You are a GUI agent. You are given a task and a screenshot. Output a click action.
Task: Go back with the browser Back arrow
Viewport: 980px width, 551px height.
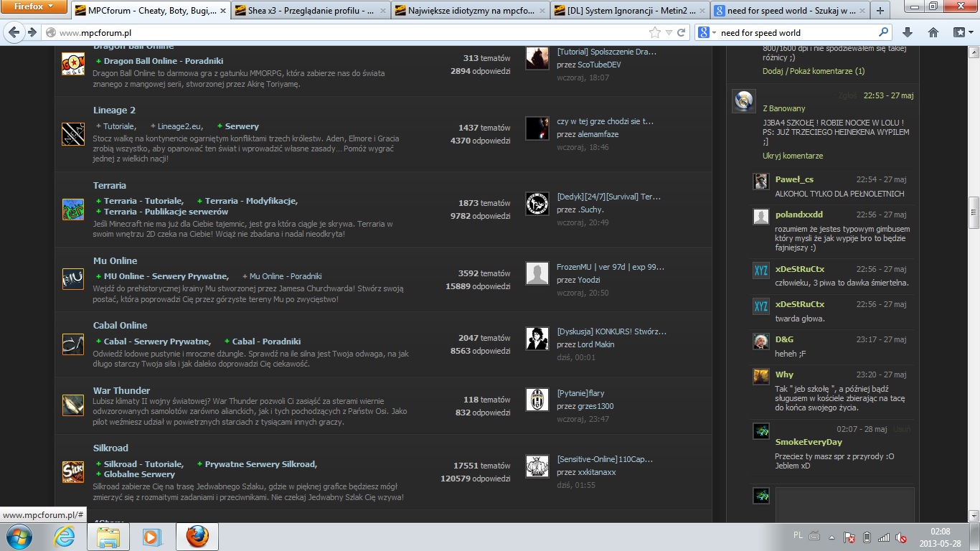(x=14, y=32)
